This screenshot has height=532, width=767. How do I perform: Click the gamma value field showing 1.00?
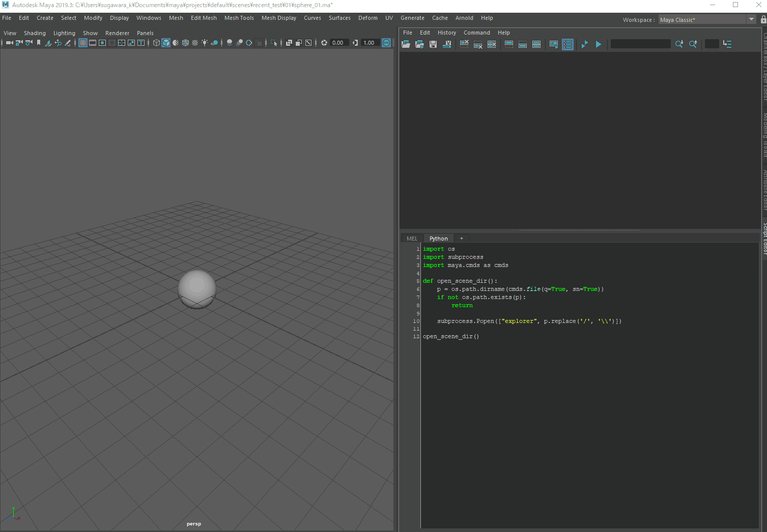[x=371, y=43]
